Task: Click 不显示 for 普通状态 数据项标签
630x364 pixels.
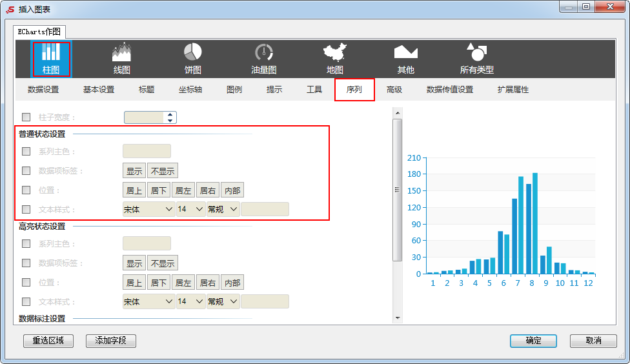Action: (163, 171)
